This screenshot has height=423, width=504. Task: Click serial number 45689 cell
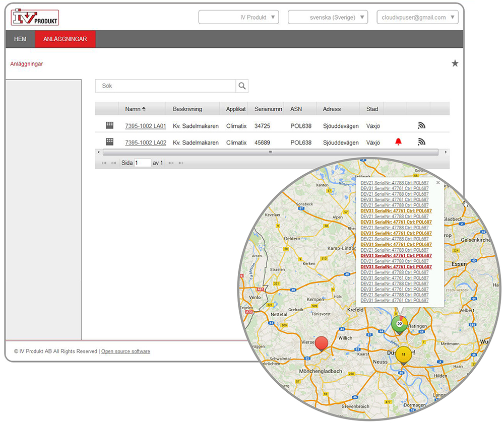(262, 143)
